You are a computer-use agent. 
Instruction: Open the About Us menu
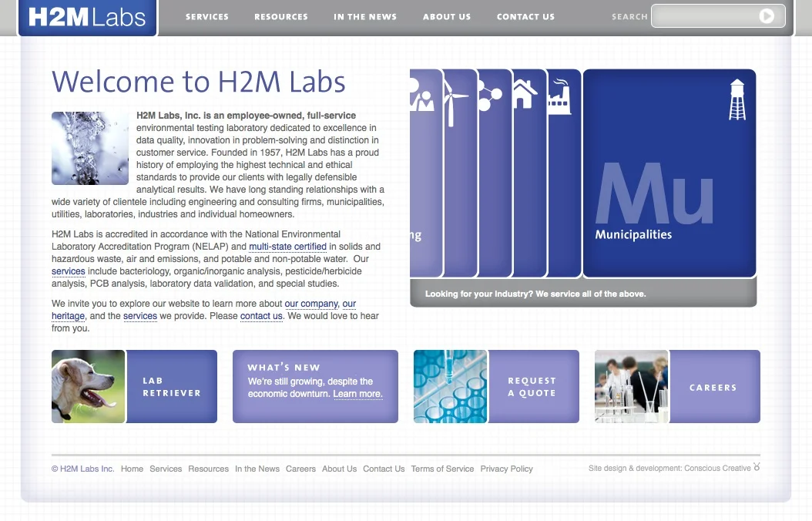(447, 17)
